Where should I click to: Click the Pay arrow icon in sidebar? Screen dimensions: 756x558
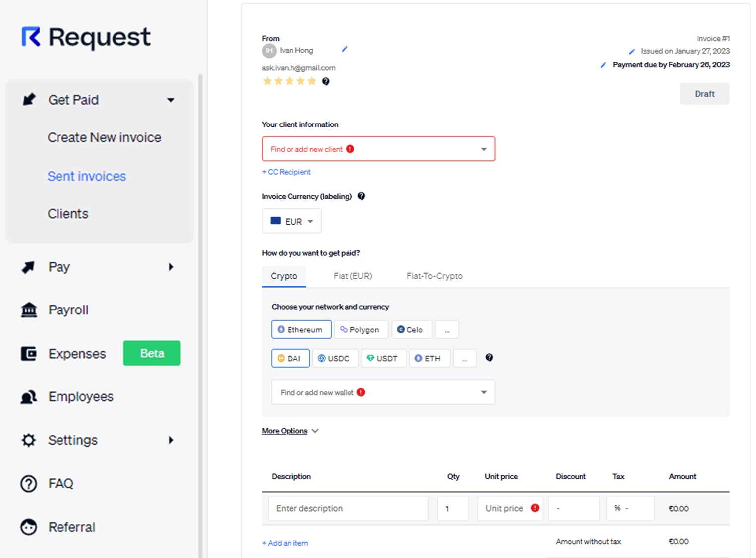[x=28, y=267]
